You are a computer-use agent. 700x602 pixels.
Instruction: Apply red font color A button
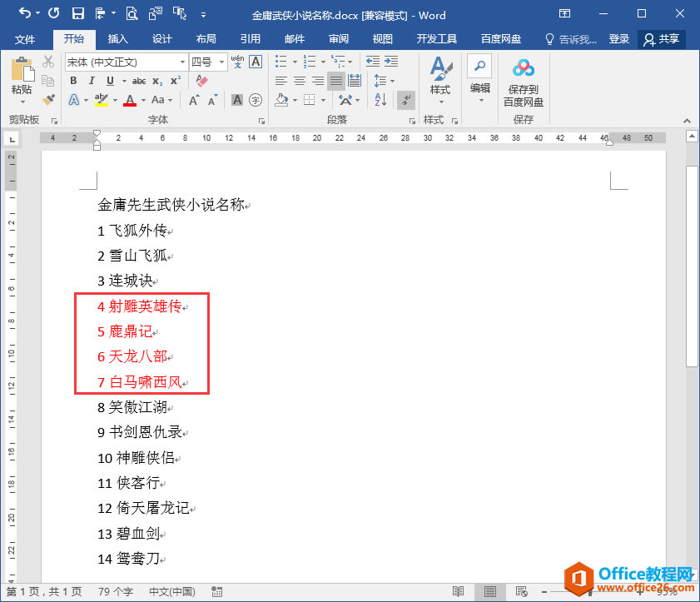pos(130,100)
